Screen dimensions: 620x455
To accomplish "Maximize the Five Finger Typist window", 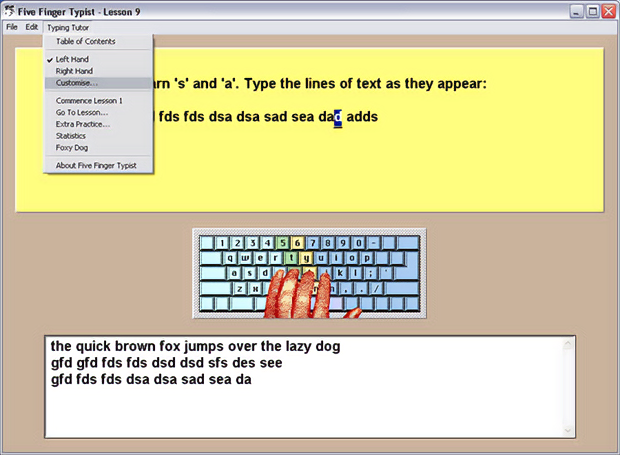I will (593, 11).
